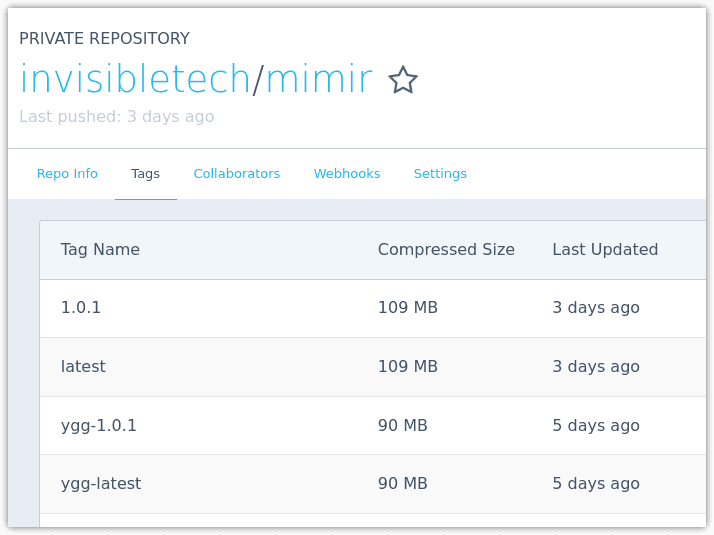Screen dimensions: 714x535
Task: Open the Repo Info tab
Action: click(67, 173)
